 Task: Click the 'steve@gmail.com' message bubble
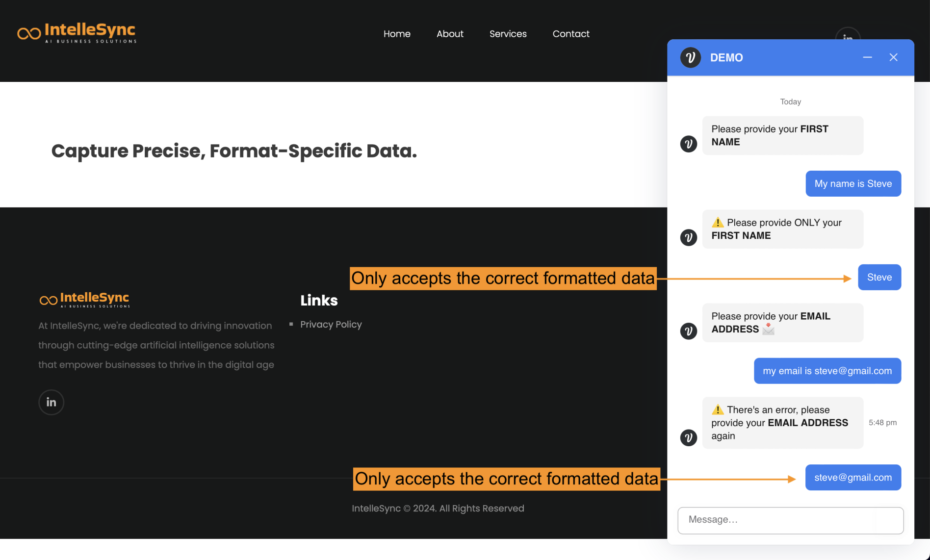[853, 477]
